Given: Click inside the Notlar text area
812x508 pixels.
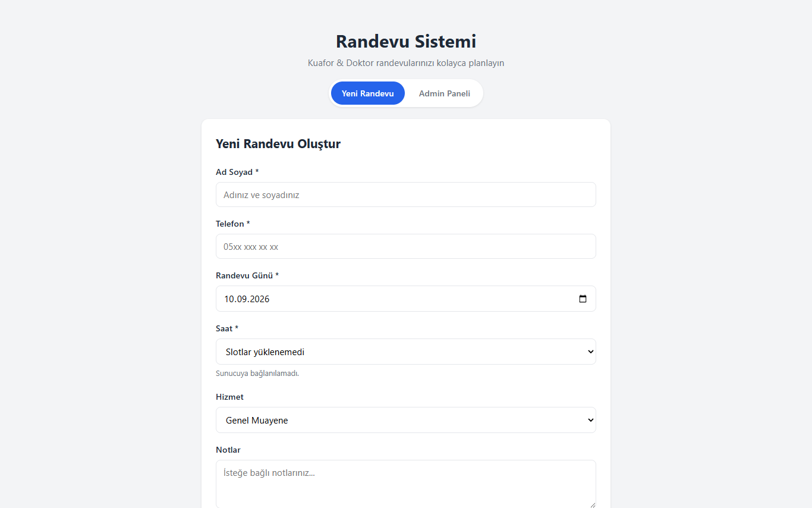Looking at the screenshot, I should (x=406, y=484).
